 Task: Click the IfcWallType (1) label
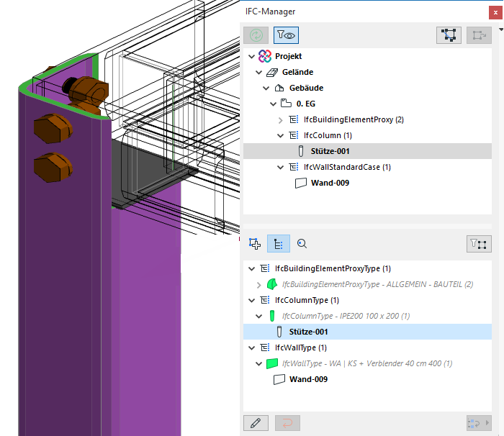pos(301,348)
